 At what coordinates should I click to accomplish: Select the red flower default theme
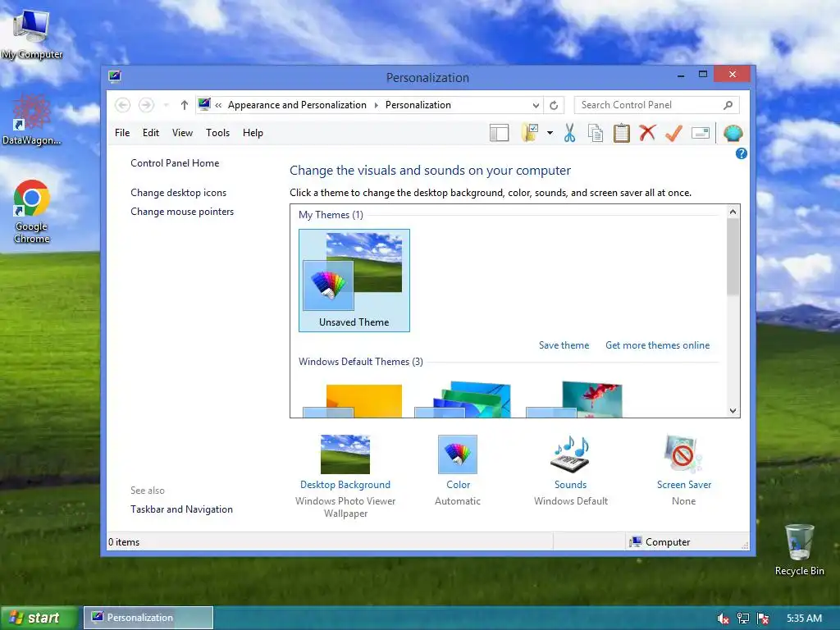coord(574,399)
